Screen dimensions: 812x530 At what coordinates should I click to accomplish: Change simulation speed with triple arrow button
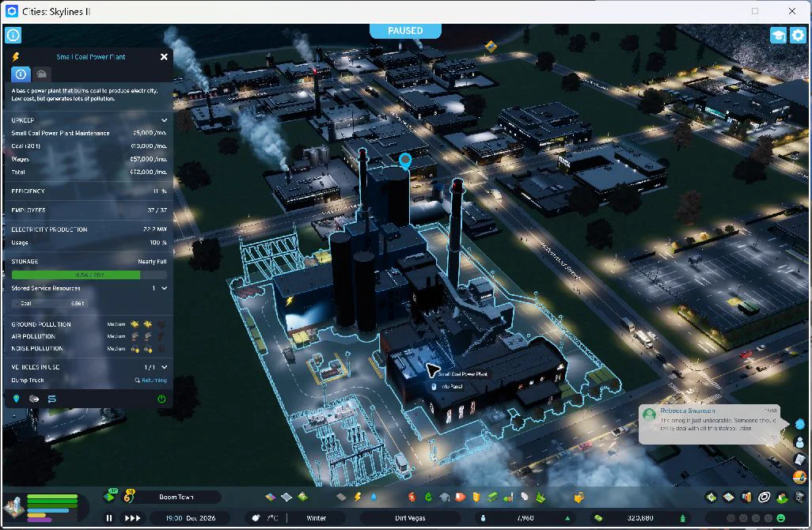pyautogui.click(x=133, y=518)
